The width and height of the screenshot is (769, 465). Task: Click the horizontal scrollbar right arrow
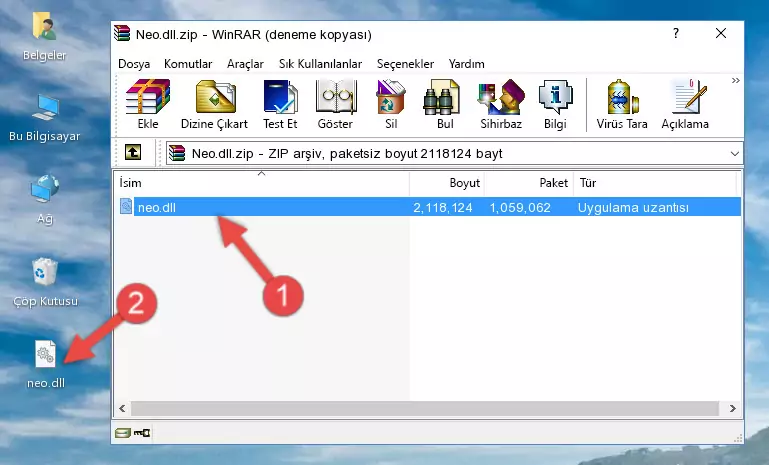[x=732, y=409]
